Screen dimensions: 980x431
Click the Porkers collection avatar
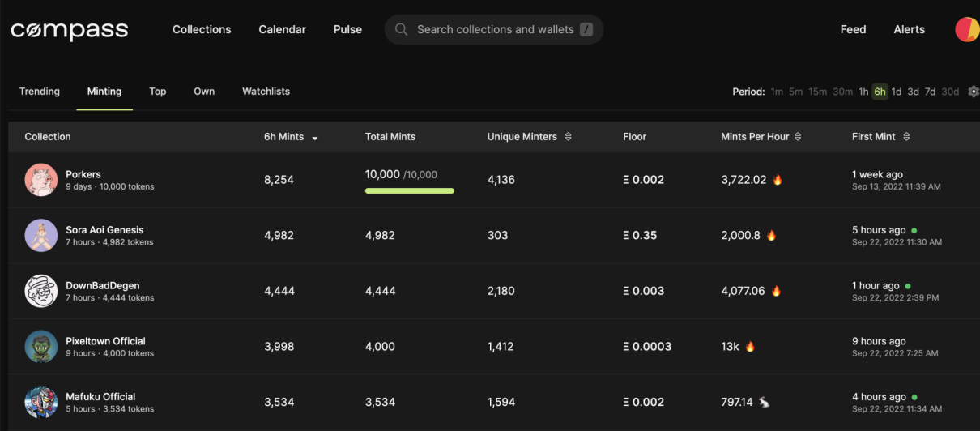pyautogui.click(x=40, y=180)
